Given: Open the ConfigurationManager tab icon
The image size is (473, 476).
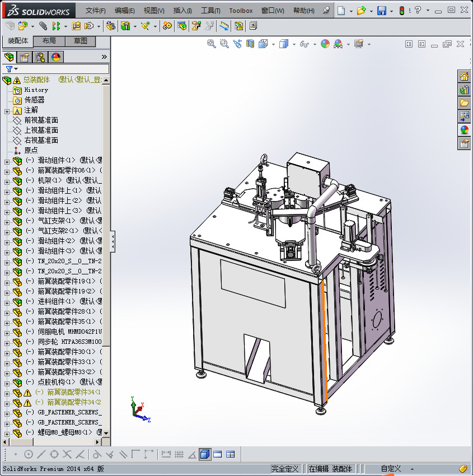Looking at the screenshot, I should 40,57.
